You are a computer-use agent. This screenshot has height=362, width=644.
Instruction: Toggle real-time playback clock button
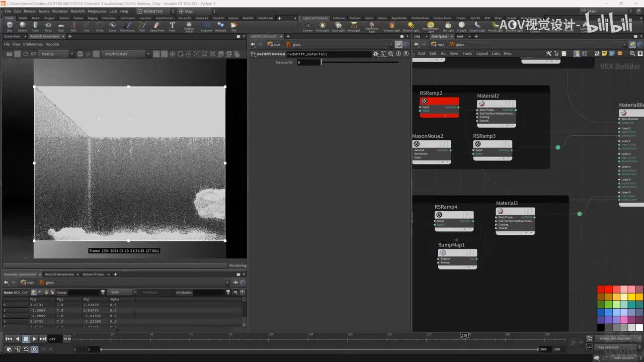point(34,349)
